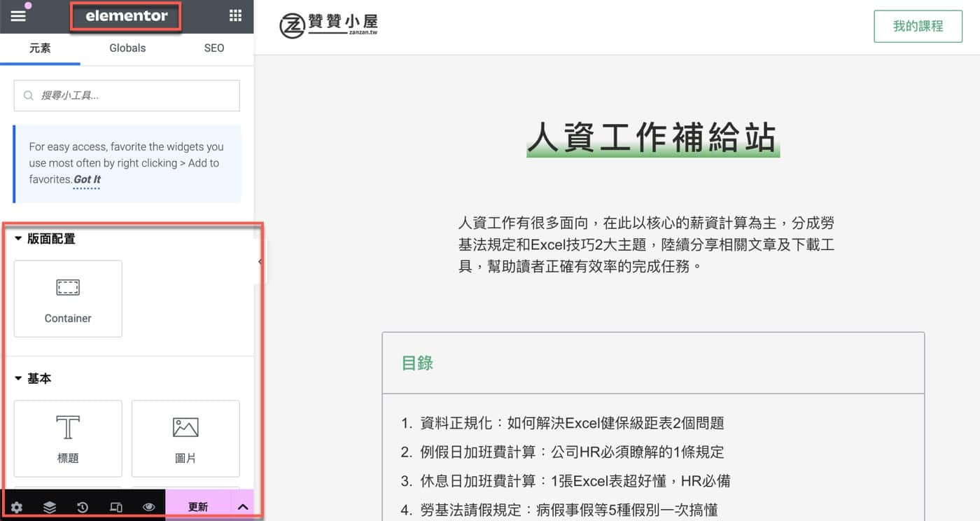Switch to the 元素 tab

[x=40, y=48]
